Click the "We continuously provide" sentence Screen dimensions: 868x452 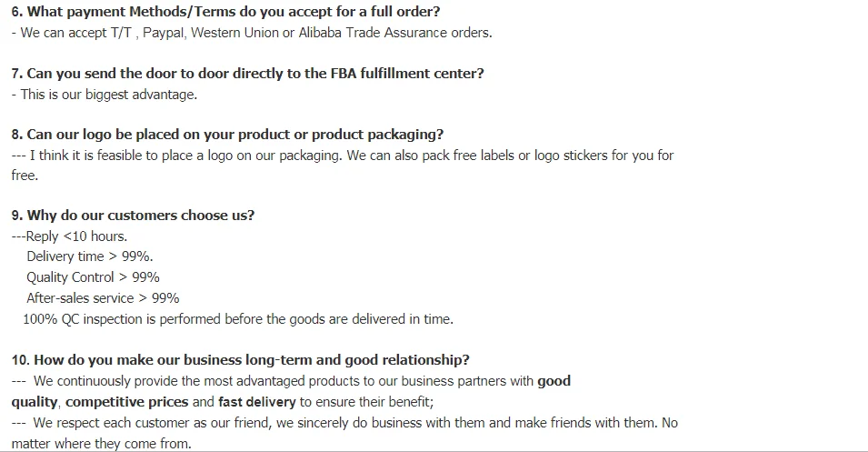[x=273, y=381]
